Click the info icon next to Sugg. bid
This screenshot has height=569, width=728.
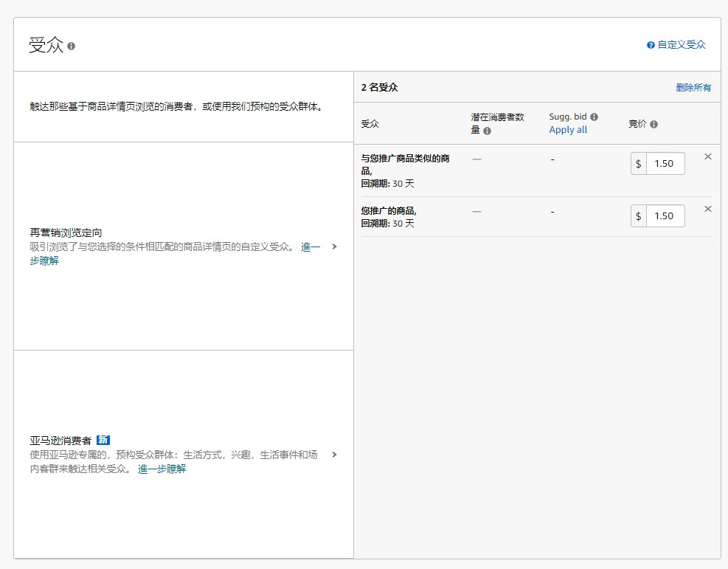tap(594, 115)
